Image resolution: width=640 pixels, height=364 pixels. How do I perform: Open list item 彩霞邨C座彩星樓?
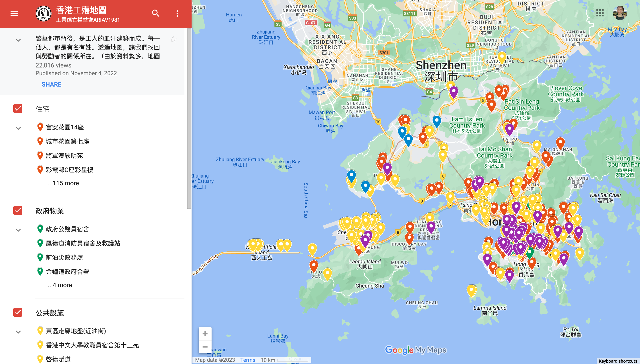[70, 170]
